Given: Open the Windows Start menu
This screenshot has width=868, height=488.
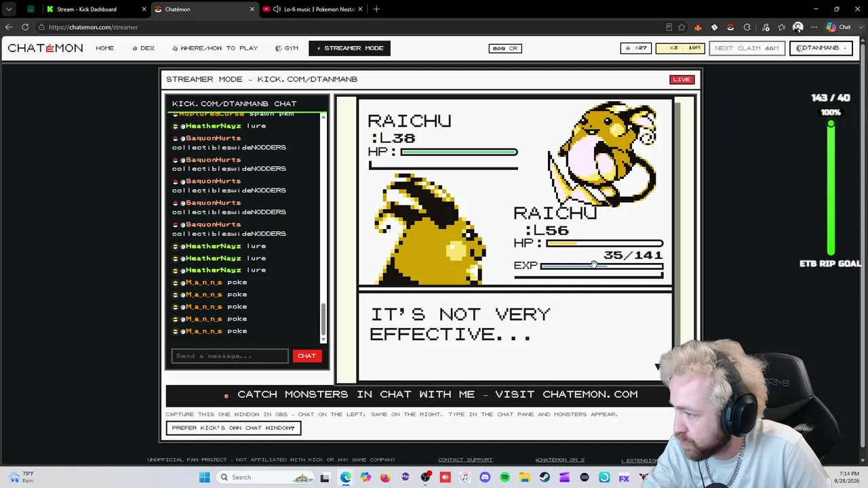Looking at the screenshot, I should pyautogui.click(x=204, y=477).
